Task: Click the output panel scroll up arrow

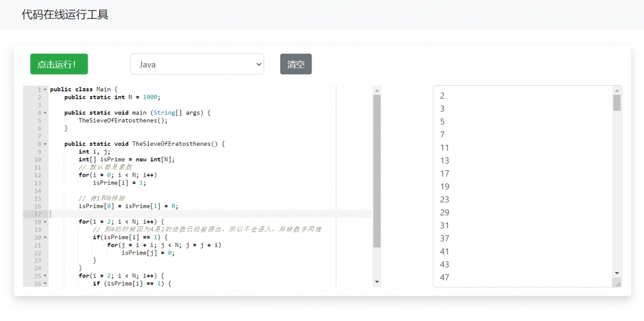Action: [617, 90]
